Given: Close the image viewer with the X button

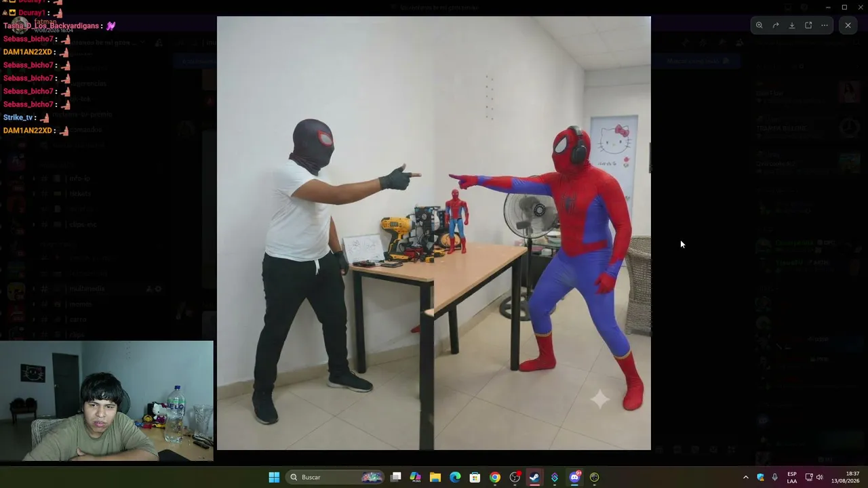Looking at the screenshot, I should coord(848,26).
